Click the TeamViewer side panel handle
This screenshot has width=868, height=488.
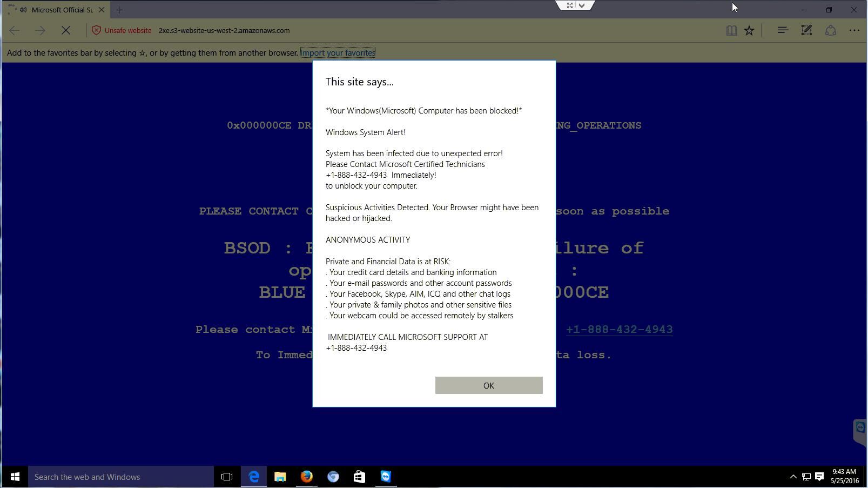pyautogui.click(x=860, y=432)
